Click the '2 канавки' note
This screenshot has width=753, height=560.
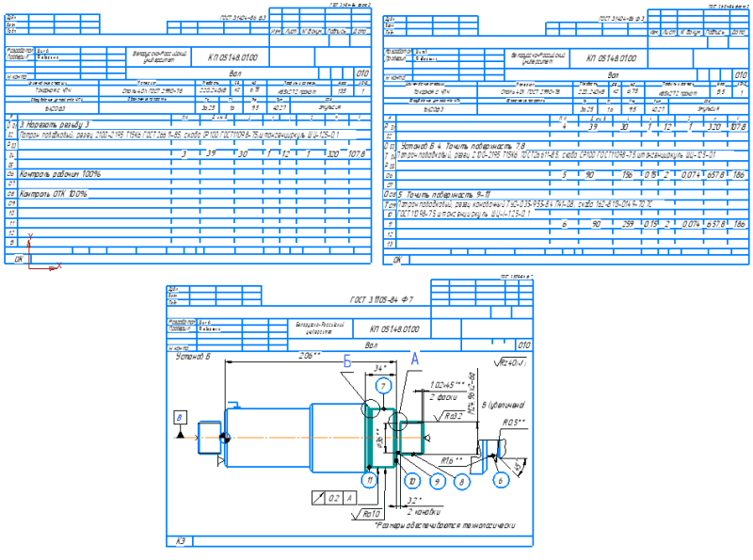[x=424, y=511]
